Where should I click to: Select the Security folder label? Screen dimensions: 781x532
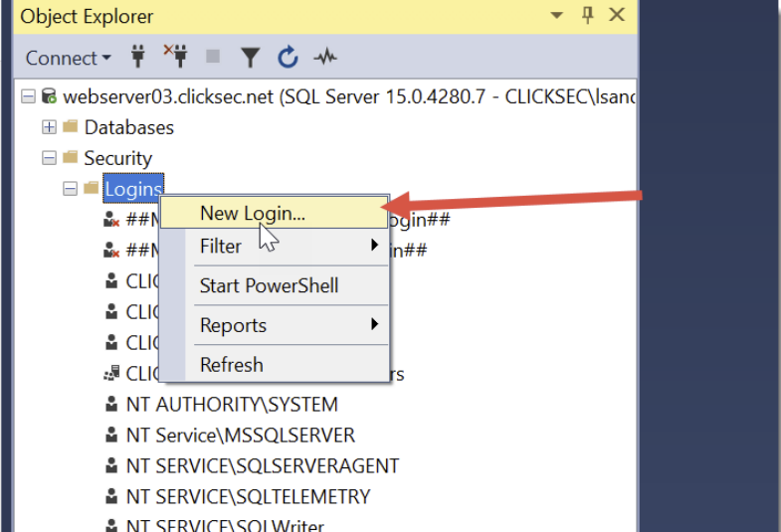118,159
